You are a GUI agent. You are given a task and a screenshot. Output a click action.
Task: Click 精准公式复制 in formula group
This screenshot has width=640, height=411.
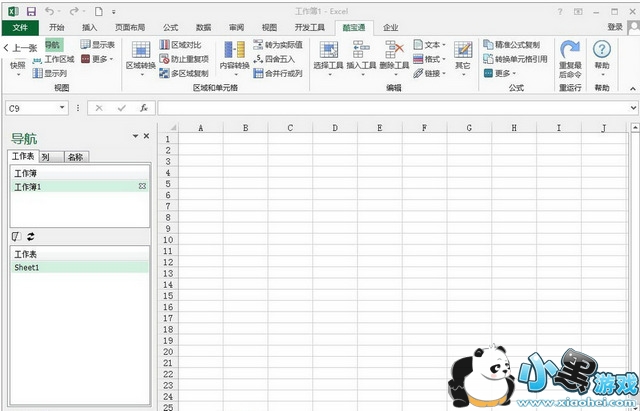[x=511, y=45]
